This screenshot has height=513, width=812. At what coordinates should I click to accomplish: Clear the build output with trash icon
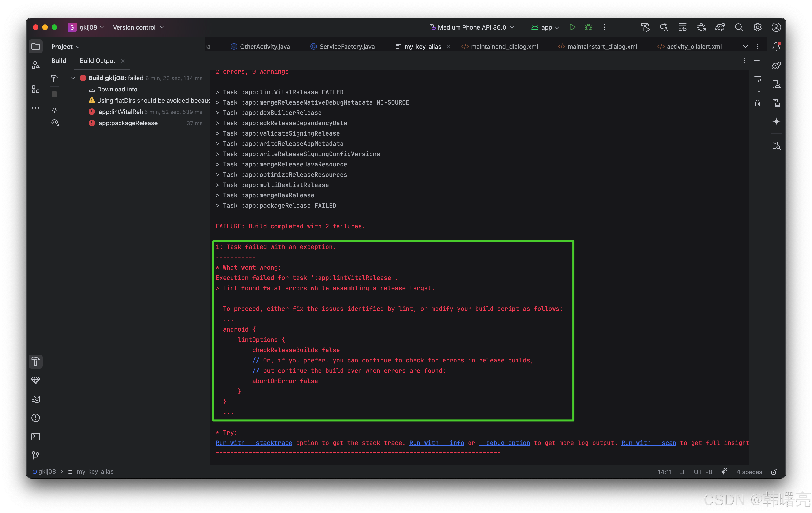[x=757, y=103]
